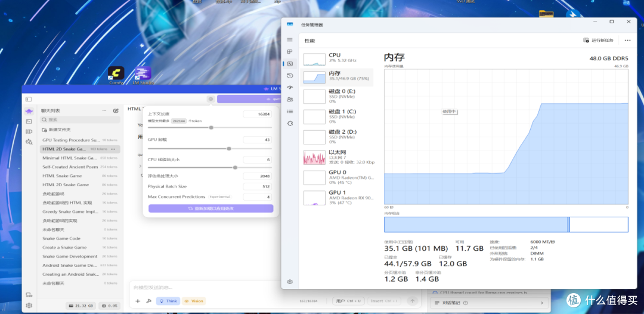Image resolution: width=644 pixels, height=314 pixels.
Task: Click the 重新加载以应用更改 button
Action: click(210, 209)
